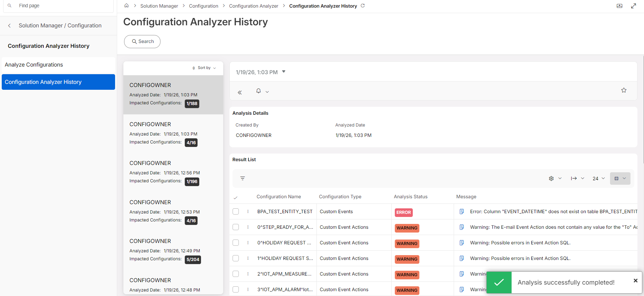Sort by Configuration Type column header
The width and height of the screenshot is (644, 296).
340,197
